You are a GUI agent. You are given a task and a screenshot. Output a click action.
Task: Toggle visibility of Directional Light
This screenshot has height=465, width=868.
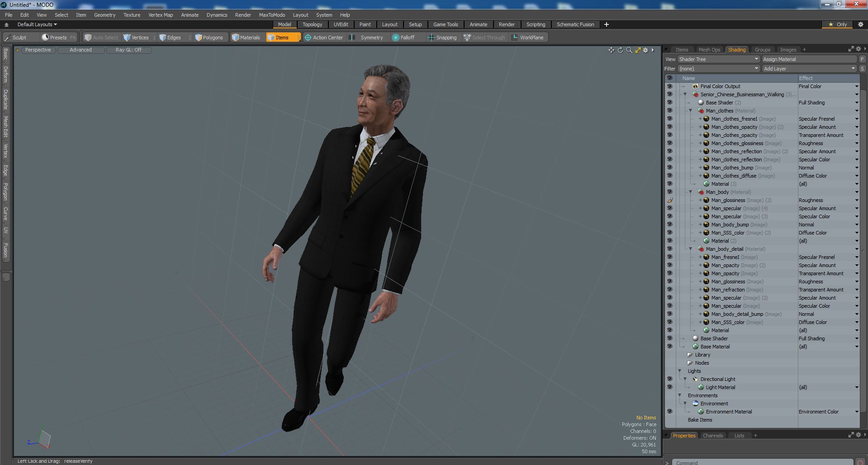[669, 379]
